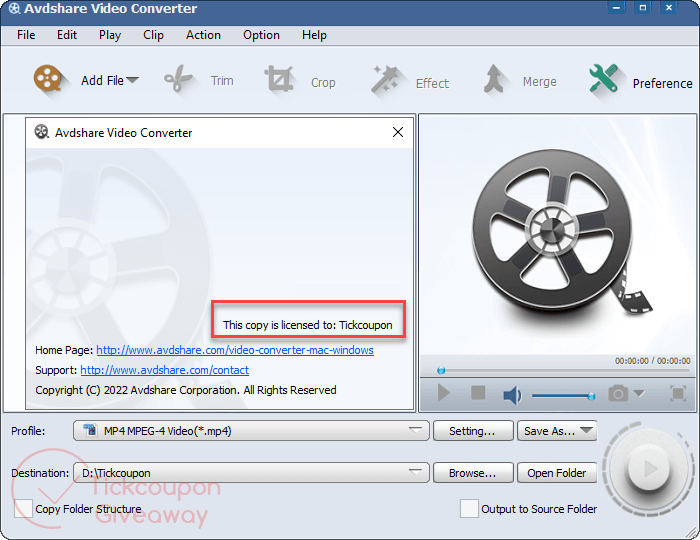Click the Browse... button

click(473, 473)
